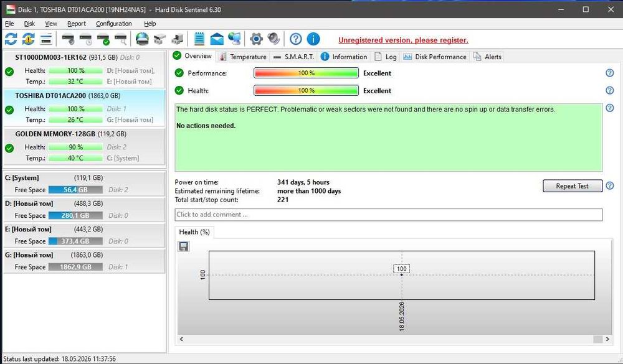The image size is (623, 364).
Task: Open the Disk menu
Action: pyautogui.click(x=29, y=24)
